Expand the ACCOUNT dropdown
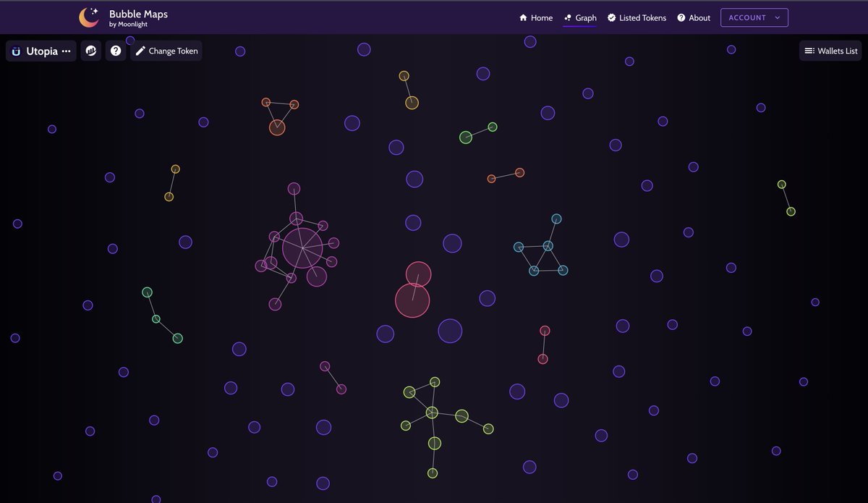 click(x=754, y=17)
